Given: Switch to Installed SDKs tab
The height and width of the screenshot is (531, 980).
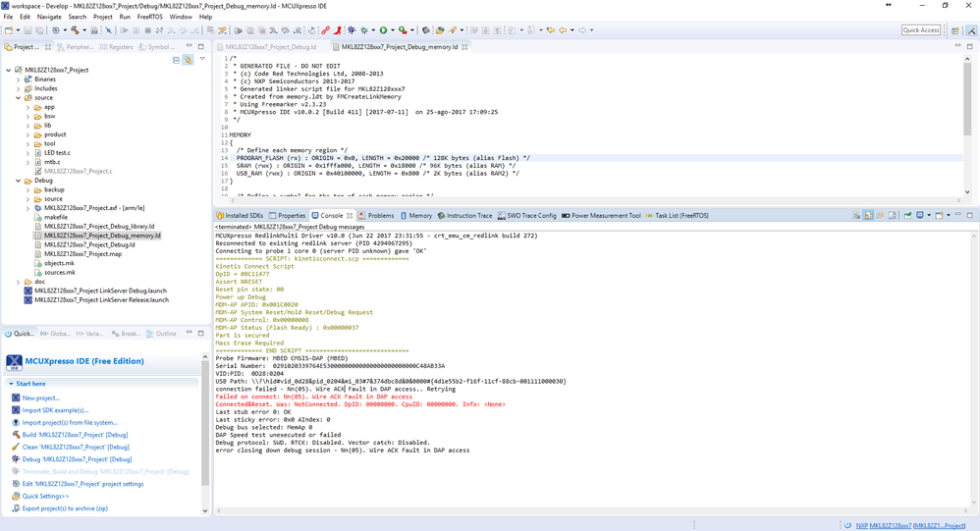Looking at the screenshot, I should pyautogui.click(x=240, y=216).
